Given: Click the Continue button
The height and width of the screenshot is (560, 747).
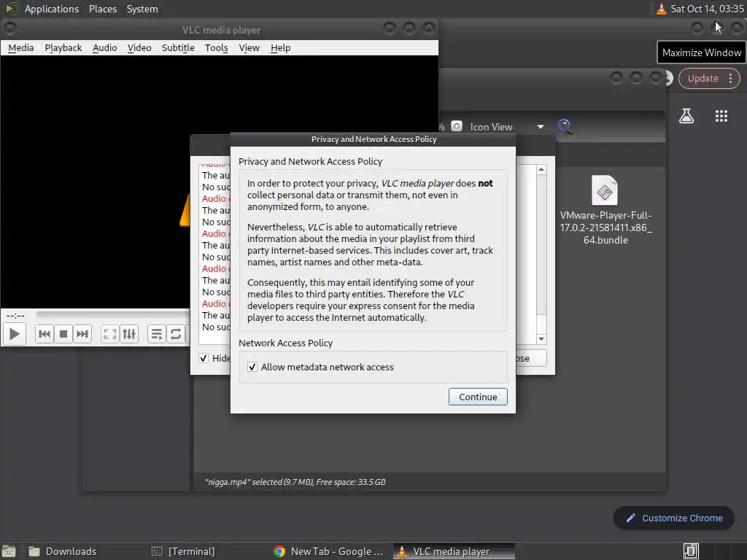Looking at the screenshot, I should (x=478, y=397).
